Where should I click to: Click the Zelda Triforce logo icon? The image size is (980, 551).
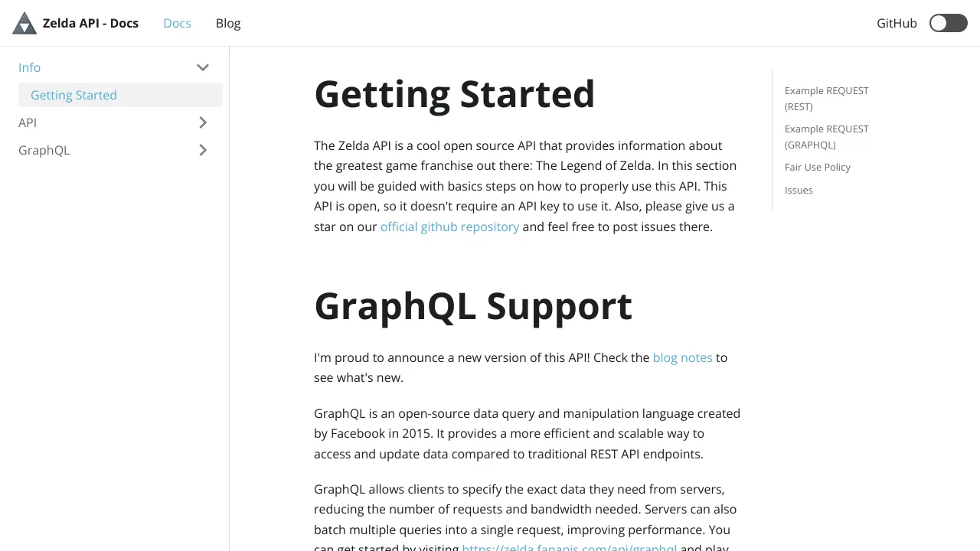pyautogui.click(x=24, y=23)
